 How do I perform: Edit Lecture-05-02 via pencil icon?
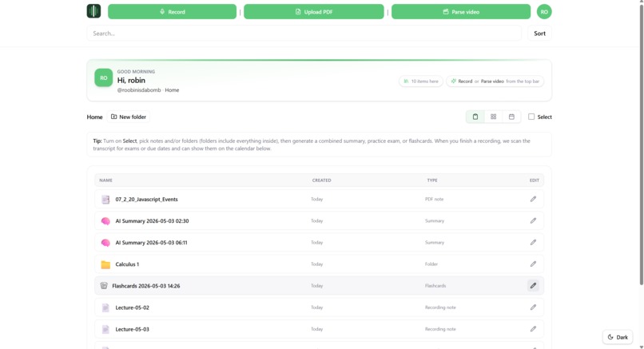[x=533, y=307]
